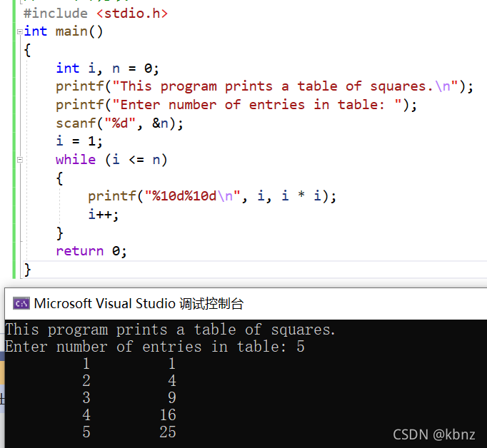Image resolution: width=487 pixels, height=448 pixels.
Task: Collapse the while loop code block
Action: [x=20, y=160]
